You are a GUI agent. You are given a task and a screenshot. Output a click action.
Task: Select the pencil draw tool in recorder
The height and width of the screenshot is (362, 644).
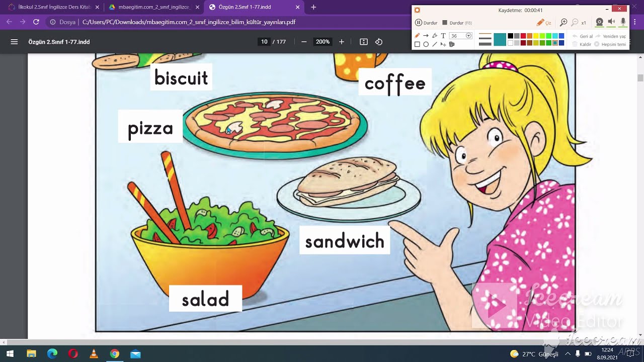pos(417,36)
